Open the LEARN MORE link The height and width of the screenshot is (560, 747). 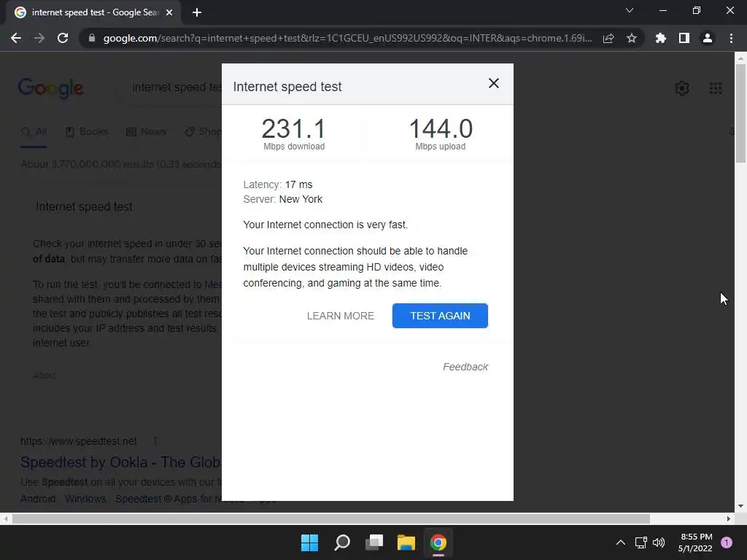341,316
